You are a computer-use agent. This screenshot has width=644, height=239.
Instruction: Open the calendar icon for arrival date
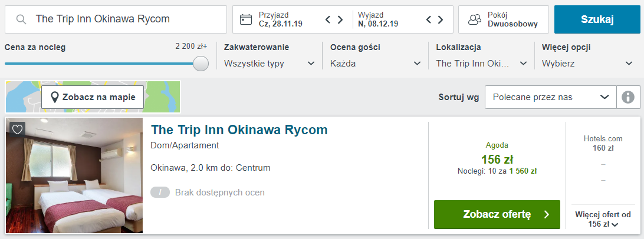245,19
